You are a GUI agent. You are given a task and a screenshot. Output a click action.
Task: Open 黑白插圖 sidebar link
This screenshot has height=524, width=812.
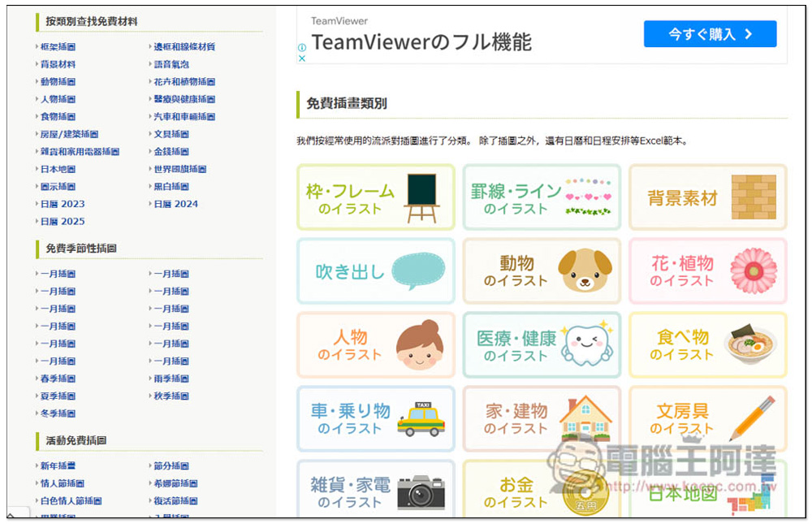(x=171, y=187)
